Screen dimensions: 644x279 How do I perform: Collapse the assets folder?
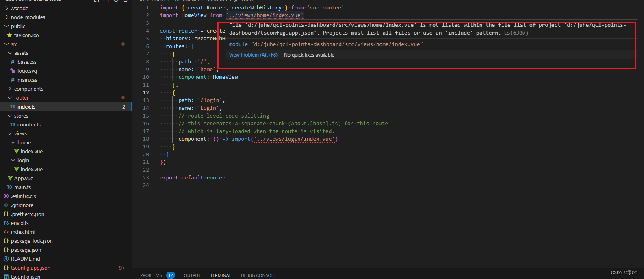pos(10,53)
